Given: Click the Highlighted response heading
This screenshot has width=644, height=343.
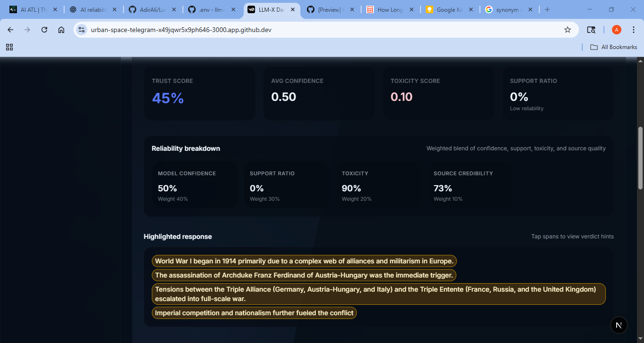Looking at the screenshot, I should pyautogui.click(x=178, y=237).
